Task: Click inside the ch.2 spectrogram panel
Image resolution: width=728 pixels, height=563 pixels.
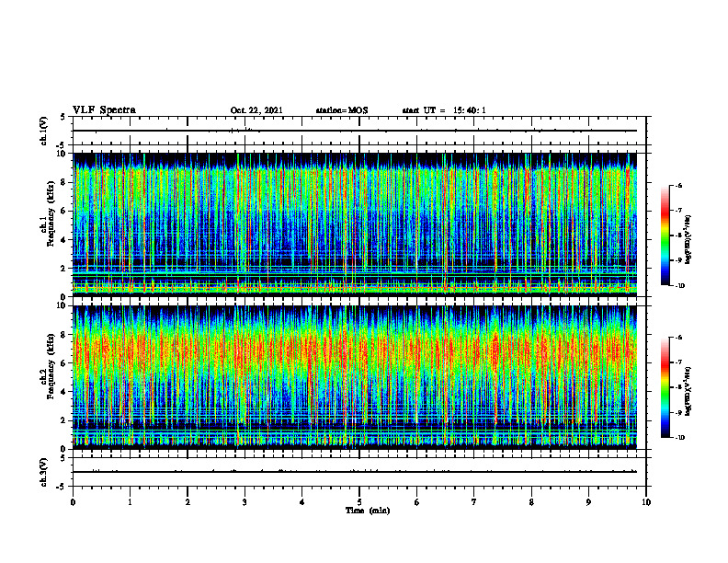Action: (355, 377)
